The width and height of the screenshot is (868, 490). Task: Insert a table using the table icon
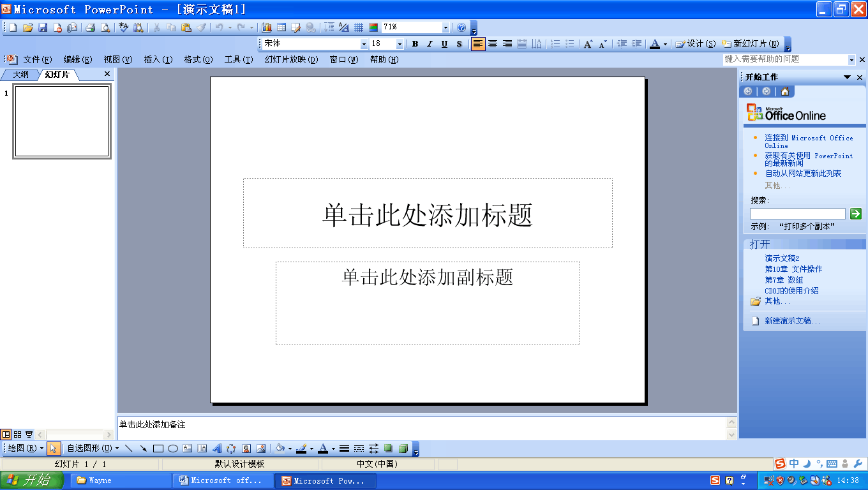point(281,27)
